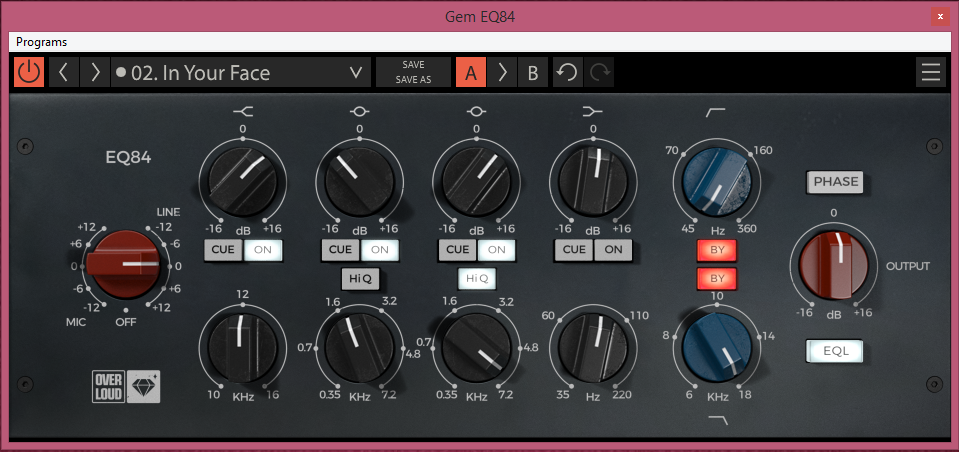The width and height of the screenshot is (959, 452).
Task: Click the high-pass frequency Hz knob
Action: 716,183
